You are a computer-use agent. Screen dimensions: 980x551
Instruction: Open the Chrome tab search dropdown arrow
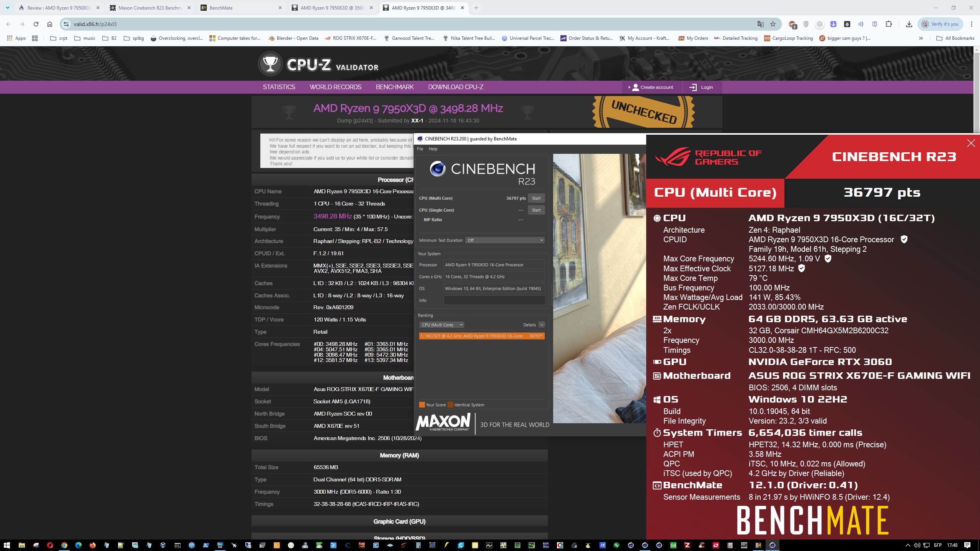coord(7,8)
